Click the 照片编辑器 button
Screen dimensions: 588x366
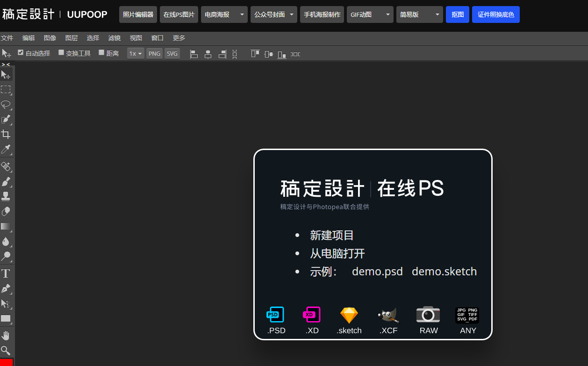coord(138,14)
